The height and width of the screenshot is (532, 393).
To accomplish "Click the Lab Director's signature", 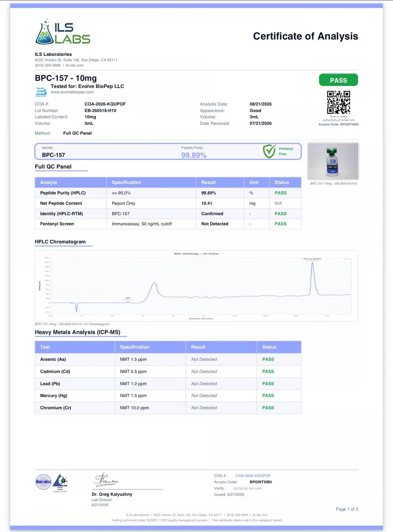I will pos(106,479).
